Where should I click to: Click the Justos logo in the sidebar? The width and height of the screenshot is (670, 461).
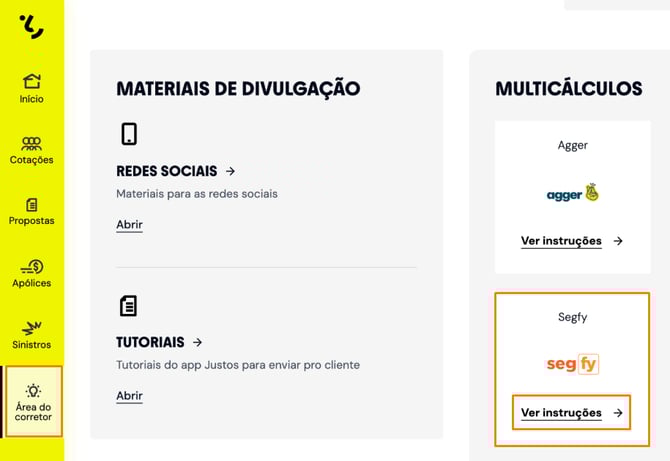32,26
